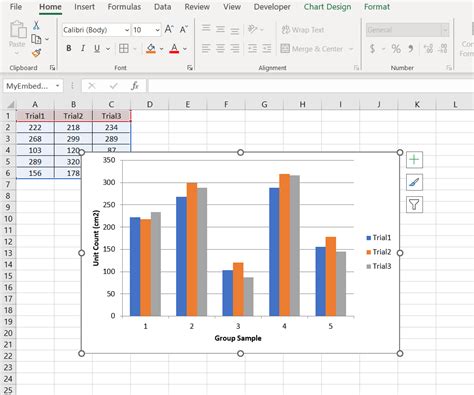Toggle Italic formatting
The width and height of the screenshot is (474, 395).
point(83,48)
